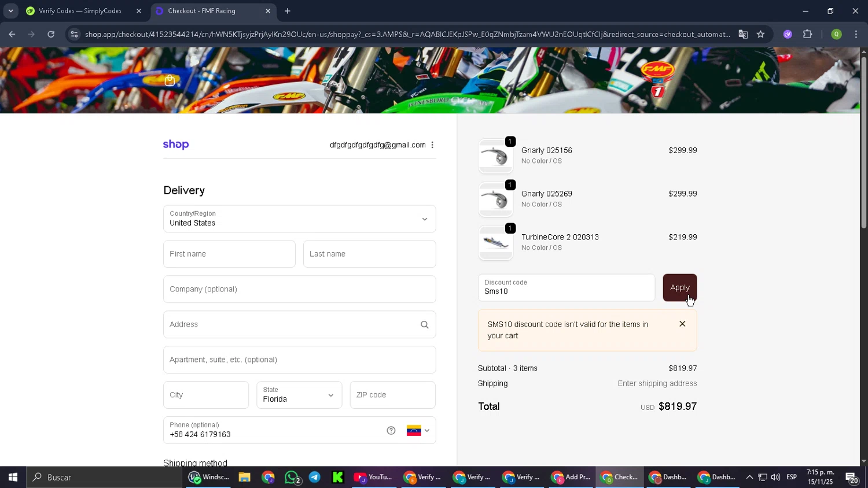Open the phone country flag selector
Image resolution: width=868 pixels, height=488 pixels.
click(x=418, y=431)
